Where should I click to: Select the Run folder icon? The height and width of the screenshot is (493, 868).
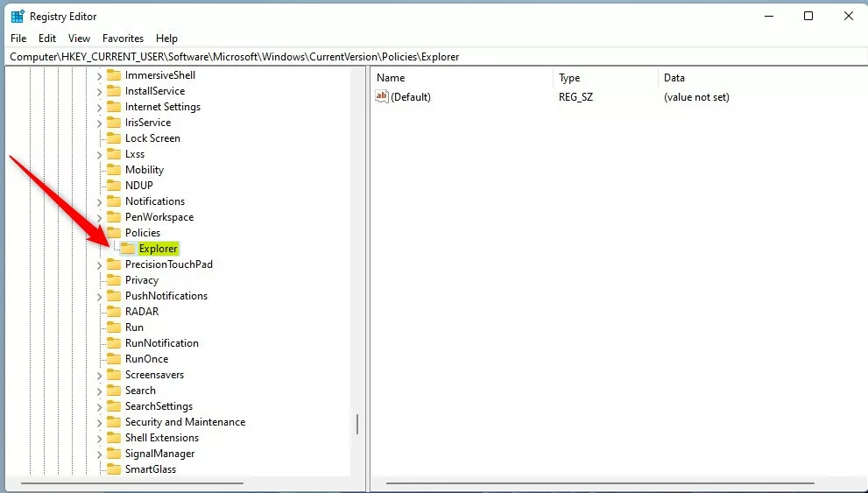[x=114, y=327]
